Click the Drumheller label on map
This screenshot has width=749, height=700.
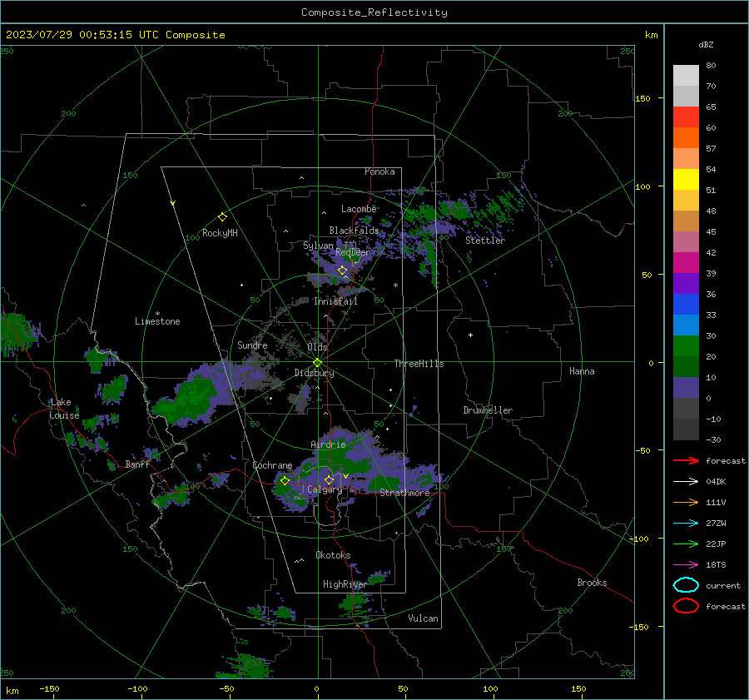point(488,410)
